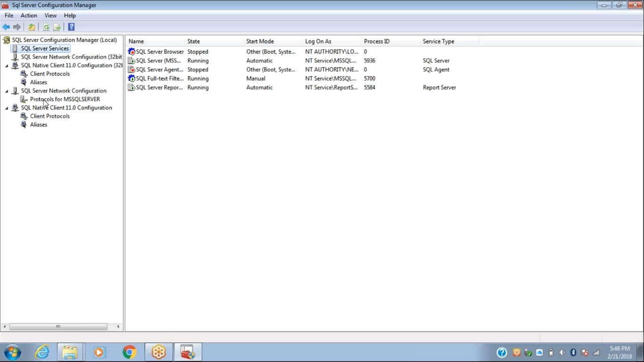Sort services by the Name column header
Image resolution: width=644 pixels, height=362 pixels.
point(155,41)
